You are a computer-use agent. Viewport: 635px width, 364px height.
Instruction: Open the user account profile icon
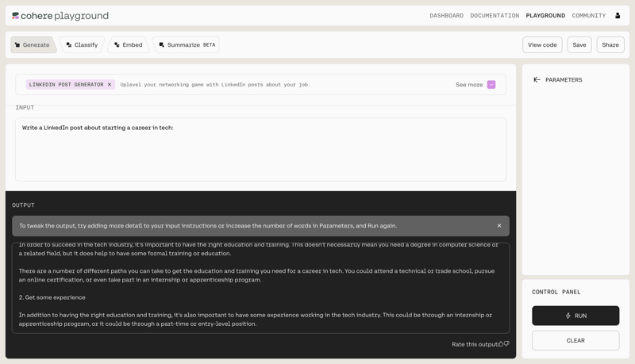click(x=618, y=16)
